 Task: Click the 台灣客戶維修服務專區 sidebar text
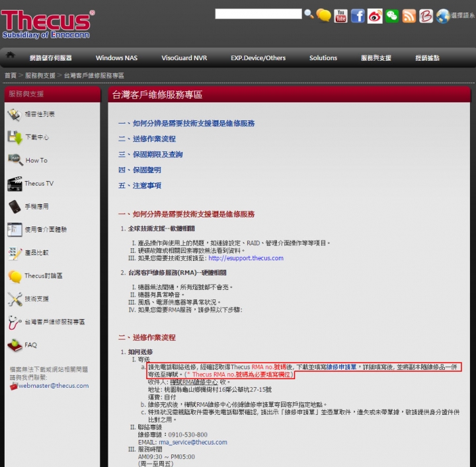tap(55, 322)
